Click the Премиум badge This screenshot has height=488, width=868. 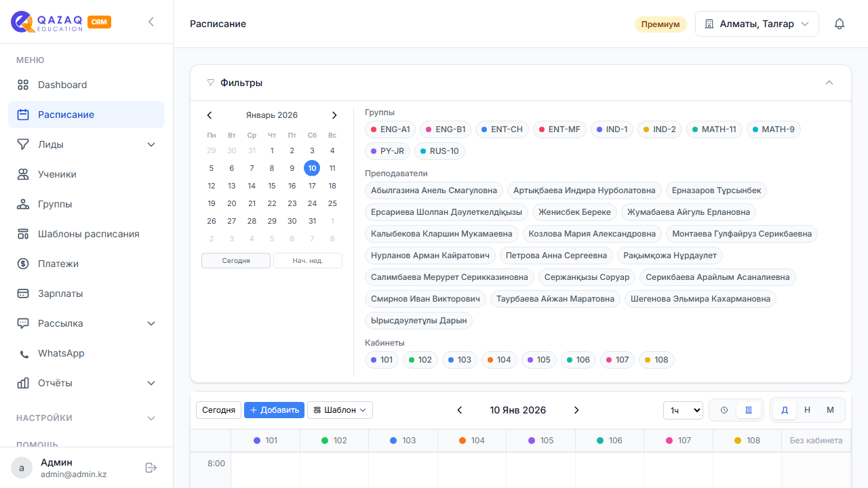click(x=660, y=24)
